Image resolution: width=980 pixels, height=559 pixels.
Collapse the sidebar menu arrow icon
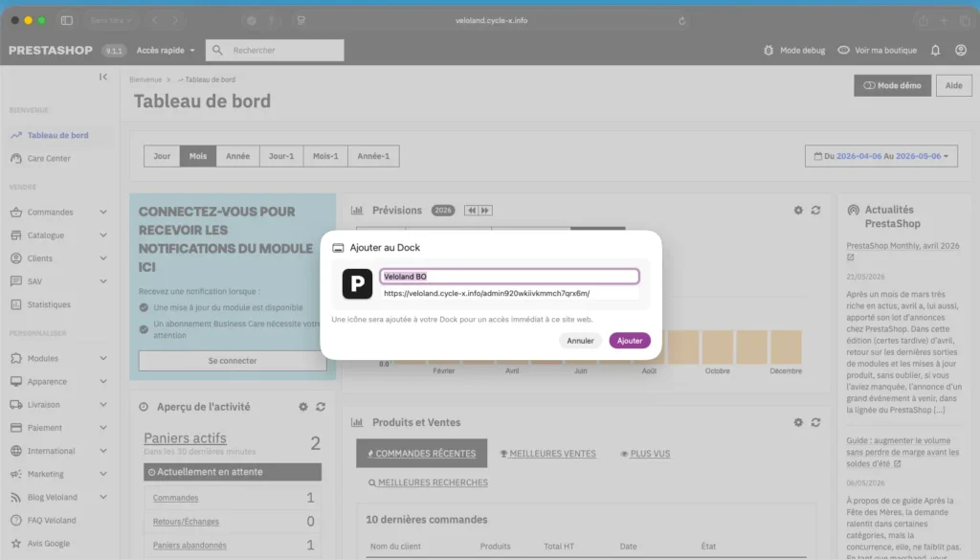[103, 77]
